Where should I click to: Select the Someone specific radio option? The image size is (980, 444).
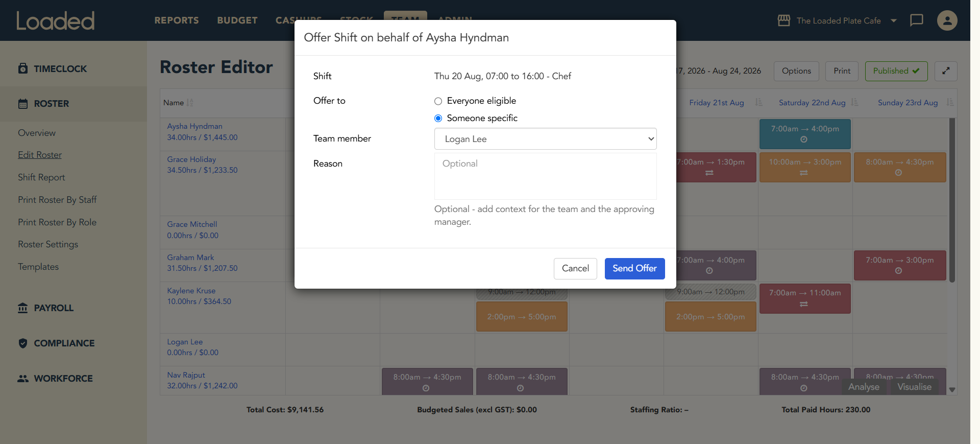click(x=438, y=119)
